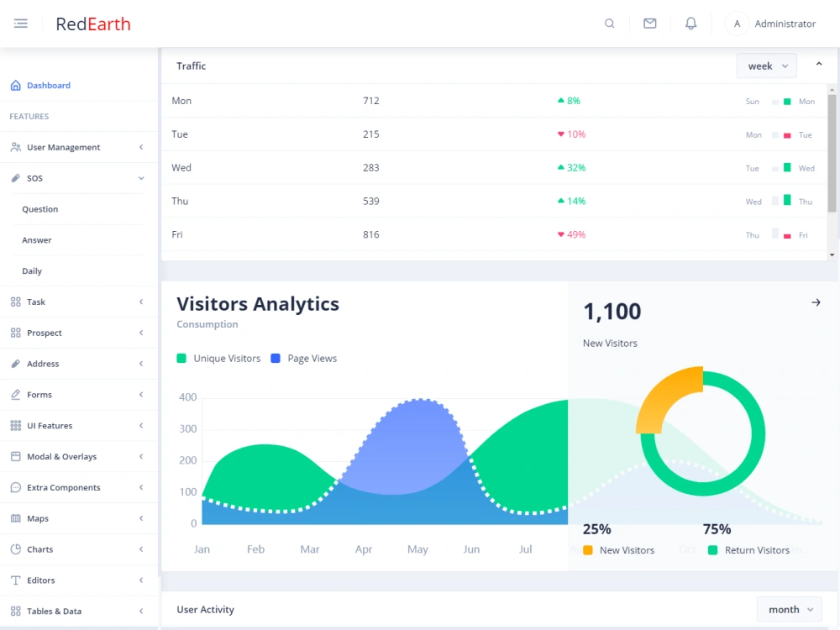This screenshot has height=630, width=840.
Task: Open the Maps menu item
Action: click(79, 518)
